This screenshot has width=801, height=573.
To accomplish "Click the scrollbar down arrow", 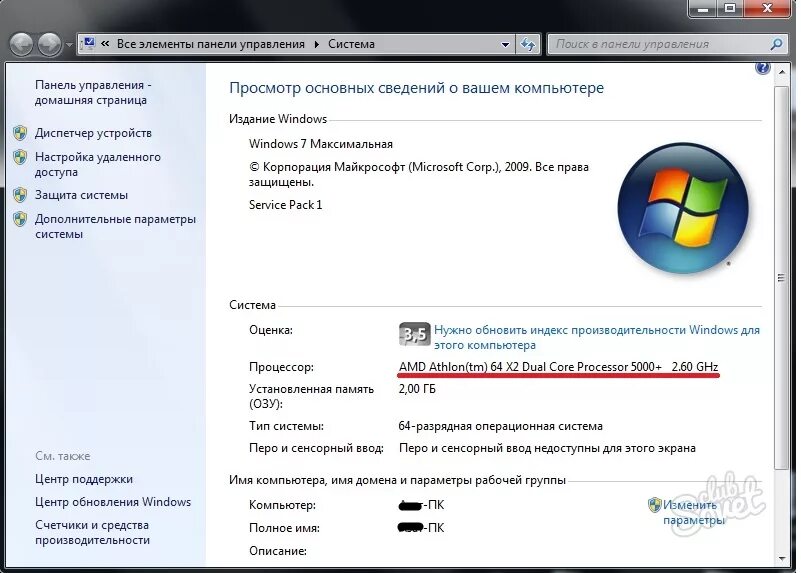I will [782, 559].
